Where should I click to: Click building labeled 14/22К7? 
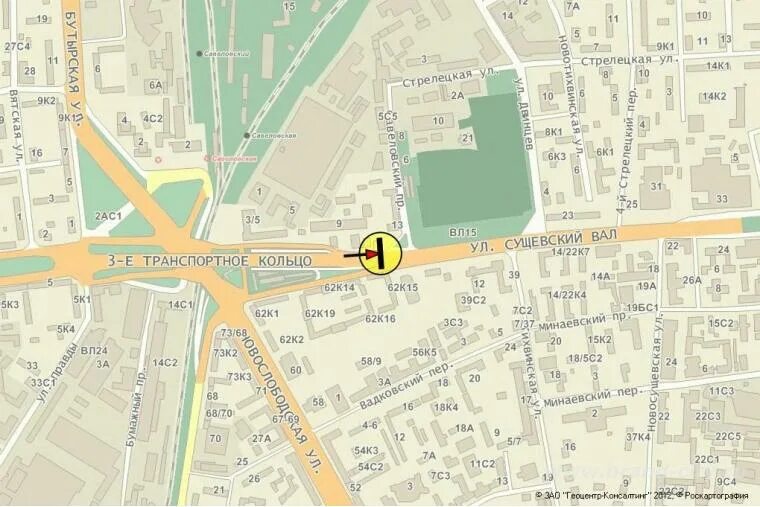pos(570,252)
